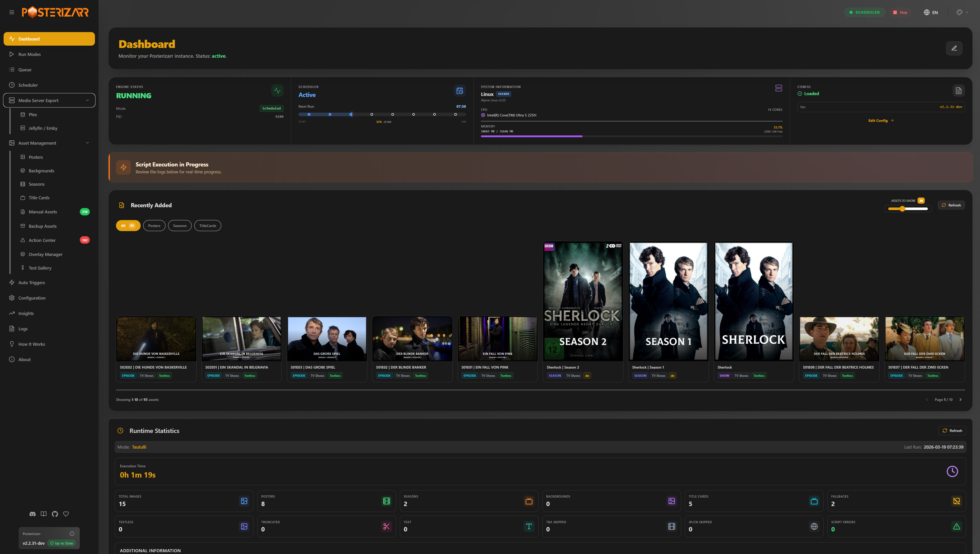Open the Insights page
Image resolution: width=980 pixels, height=554 pixels.
pyautogui.click(x=49, y=313)
